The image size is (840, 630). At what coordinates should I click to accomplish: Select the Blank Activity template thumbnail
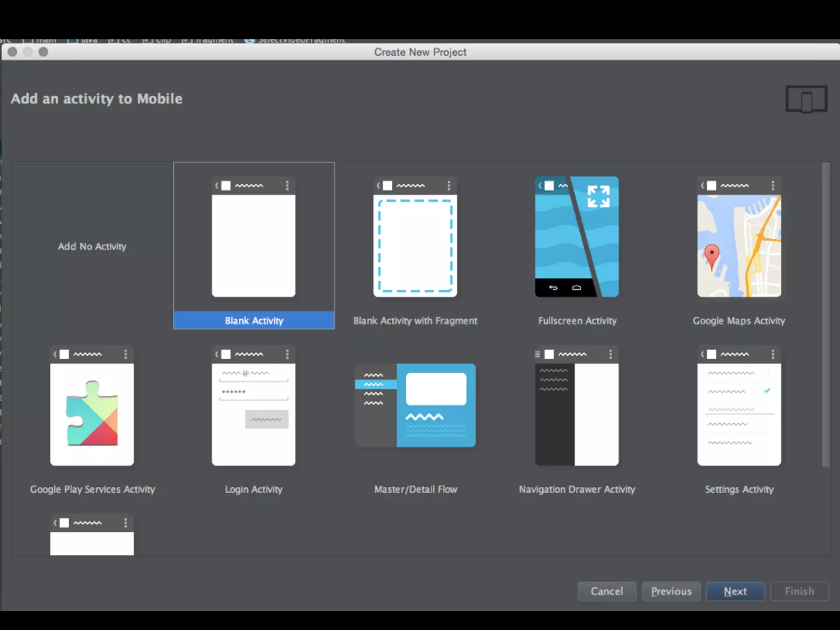pyautogui.click(x=253, y=237)
